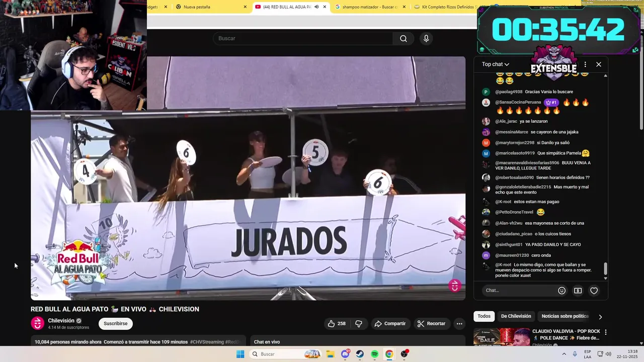Click username @Ale_jarac in chat
Screen dimensions: 644x362
pos(506,121)
